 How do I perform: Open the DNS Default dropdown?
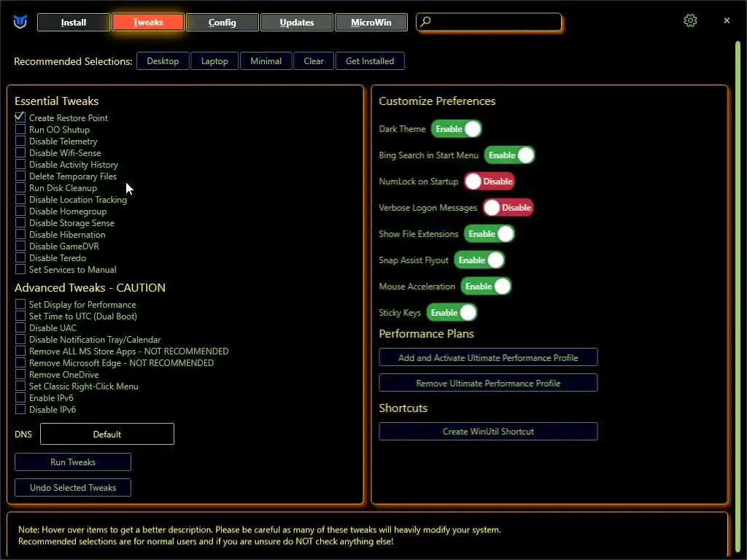[x=107, y=434]
